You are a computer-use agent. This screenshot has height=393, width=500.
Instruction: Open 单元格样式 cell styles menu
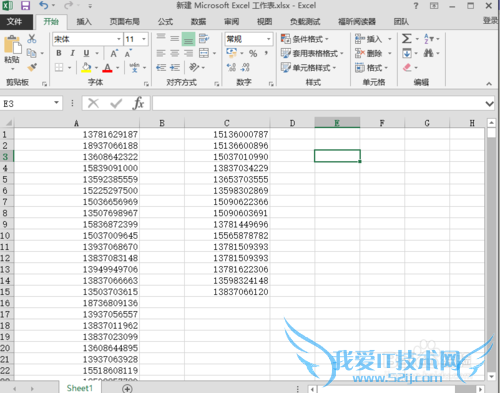coord(309,68)
